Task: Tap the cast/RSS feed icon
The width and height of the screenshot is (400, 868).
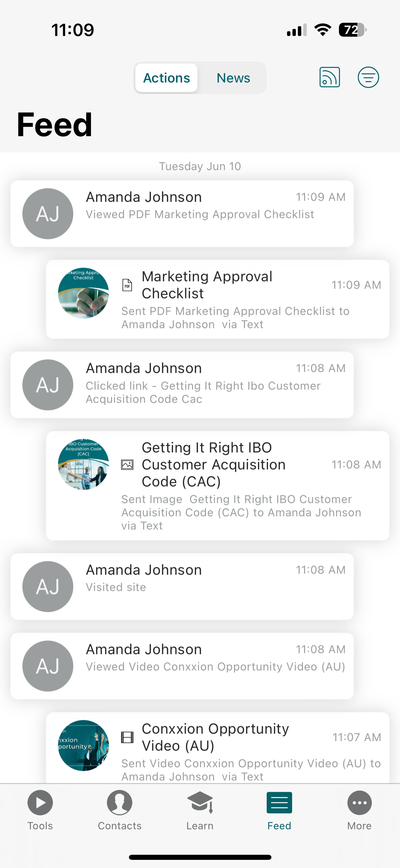Action: (329, 77)
